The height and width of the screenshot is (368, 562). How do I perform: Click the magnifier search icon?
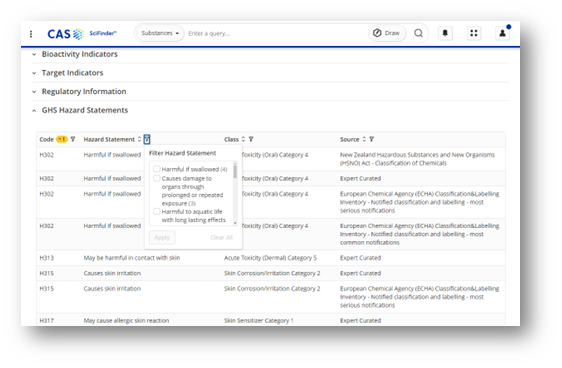[x=418, y=33]
